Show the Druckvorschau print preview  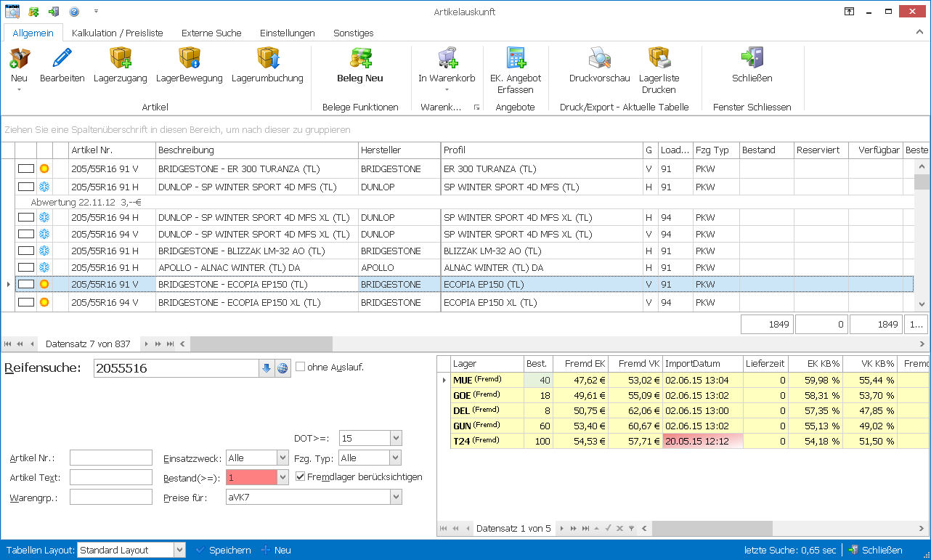pyautogui.click(x=599, y=65)
